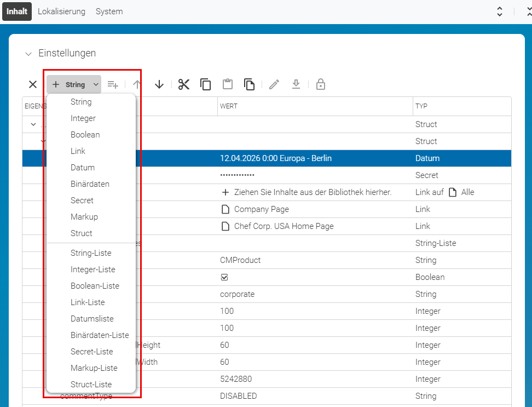532x407 pixels.
Task: Click the X remove property icon
Action: coord(33,84)
